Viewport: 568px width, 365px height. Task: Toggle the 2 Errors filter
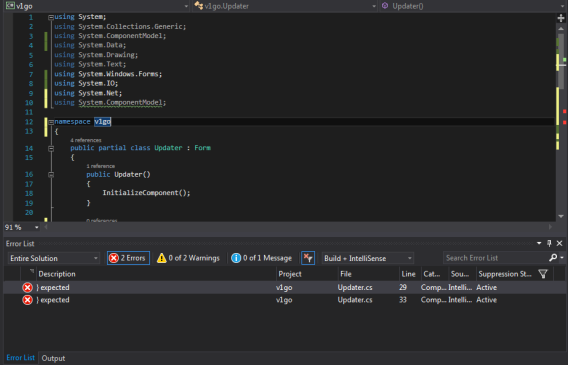(128, 258)
